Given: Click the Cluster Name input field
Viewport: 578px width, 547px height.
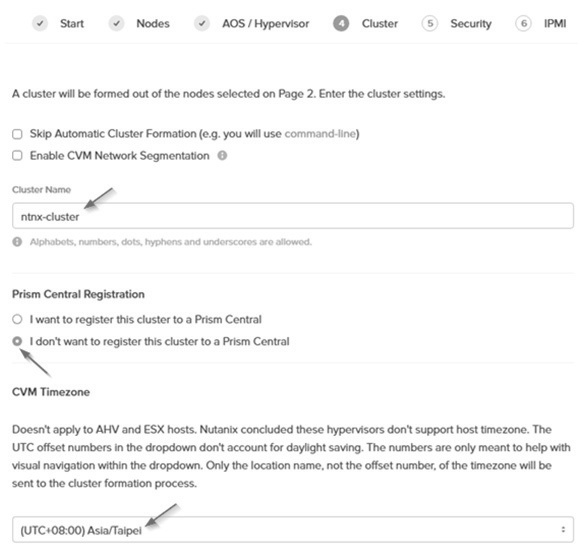Looking at the screenshot, I should 293,216.
